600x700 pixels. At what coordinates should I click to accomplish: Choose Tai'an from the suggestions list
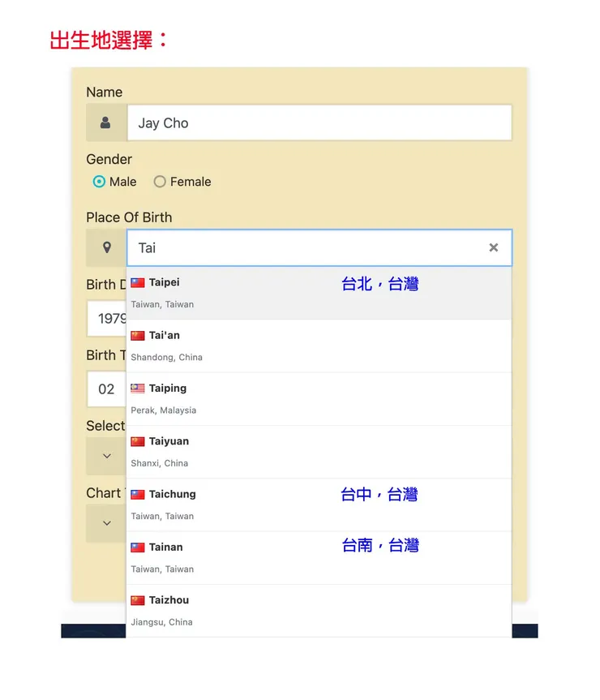click(319, 346)
